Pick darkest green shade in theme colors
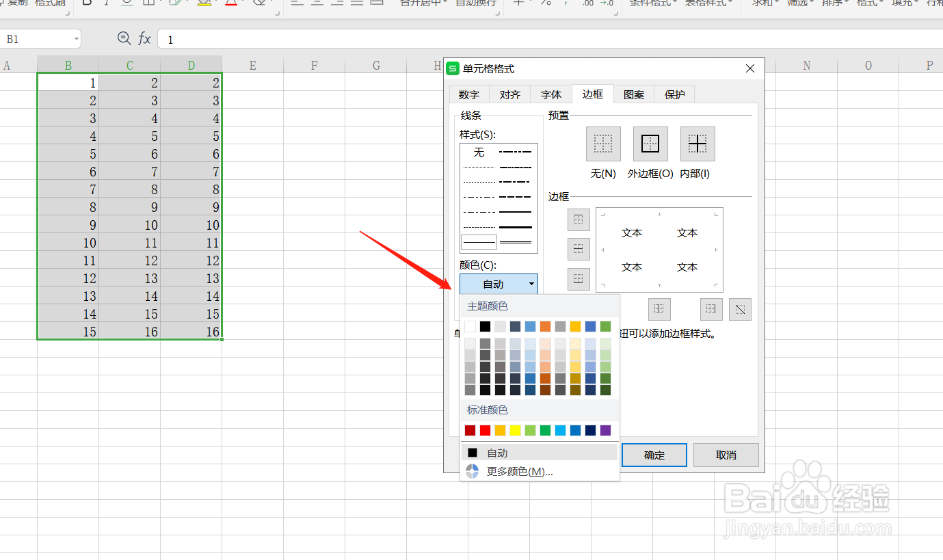Image resolution: width=943 pixels, height=560 pixels. pyautogui.click(x=605, y=390)
